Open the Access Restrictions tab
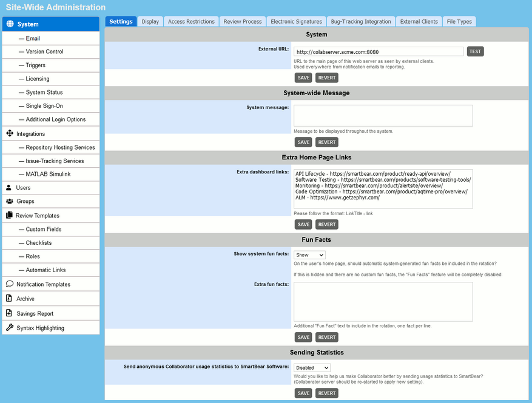 [x=191, y=21]
